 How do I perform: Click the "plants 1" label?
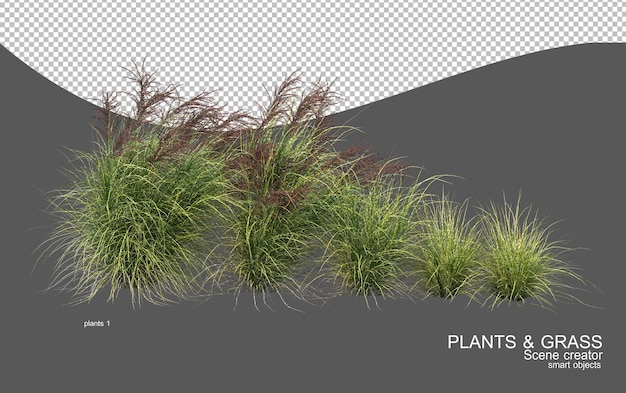97,324
